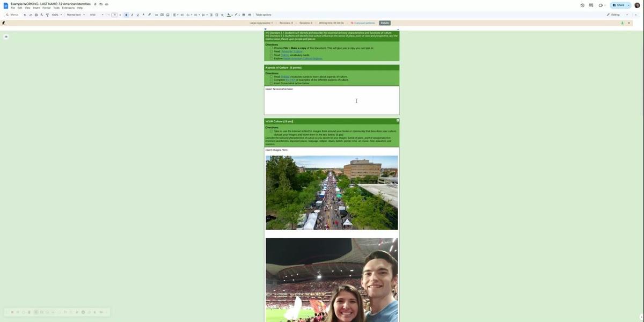The image size is (644, 322).
Task: Open the Tools menu
Action: [x=56, y=8]
